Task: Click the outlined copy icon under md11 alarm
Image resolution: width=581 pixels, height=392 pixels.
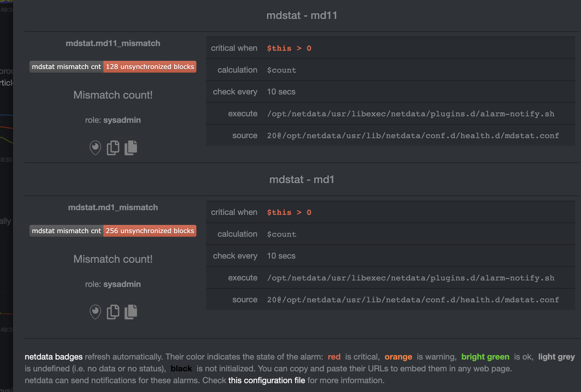Action: [113, 148]
